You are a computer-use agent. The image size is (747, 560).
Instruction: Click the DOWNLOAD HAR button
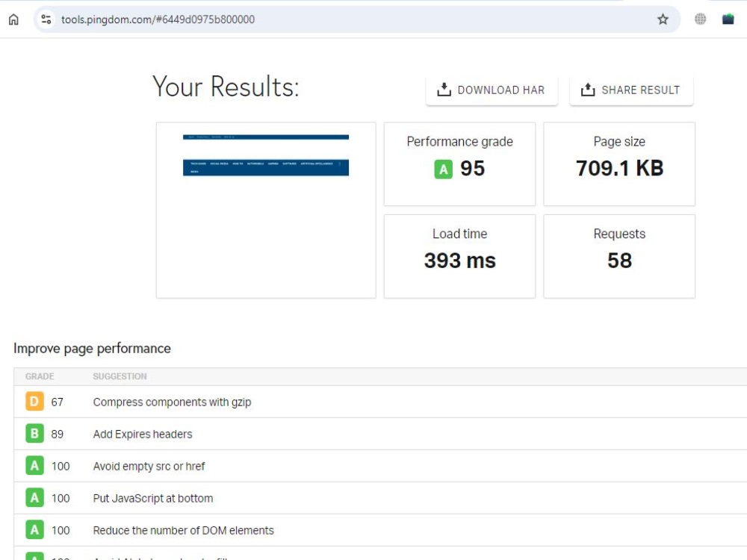[x=492, y=90]
